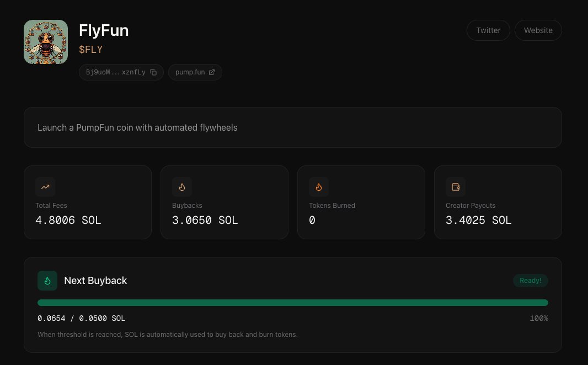588x365 pixels.
Task: Click the 3.0650 SOL buybacks value
Action: click(205, 220)
